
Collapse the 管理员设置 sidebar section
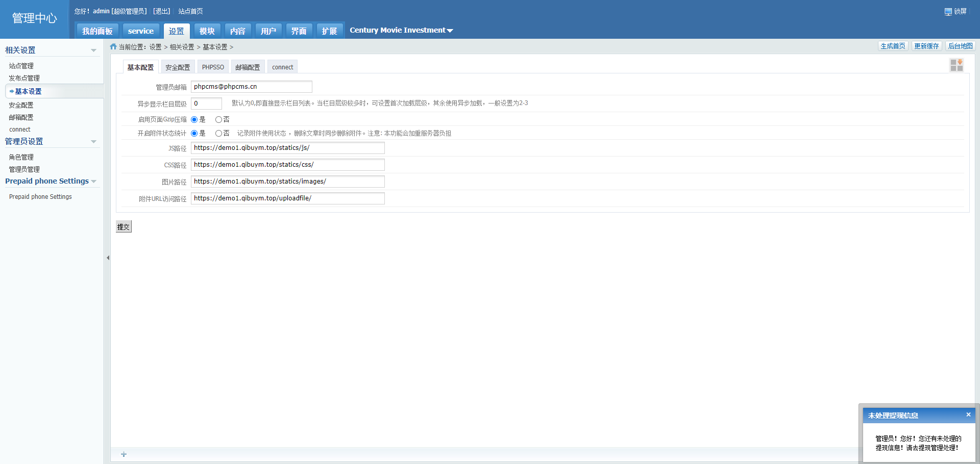coord(93,142)
